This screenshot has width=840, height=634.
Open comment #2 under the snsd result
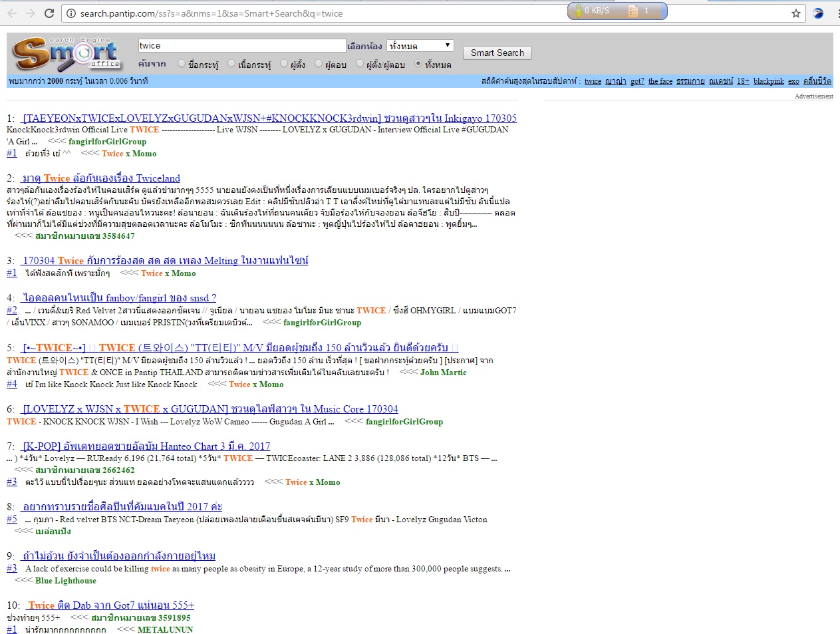click(x=12, y=310)
